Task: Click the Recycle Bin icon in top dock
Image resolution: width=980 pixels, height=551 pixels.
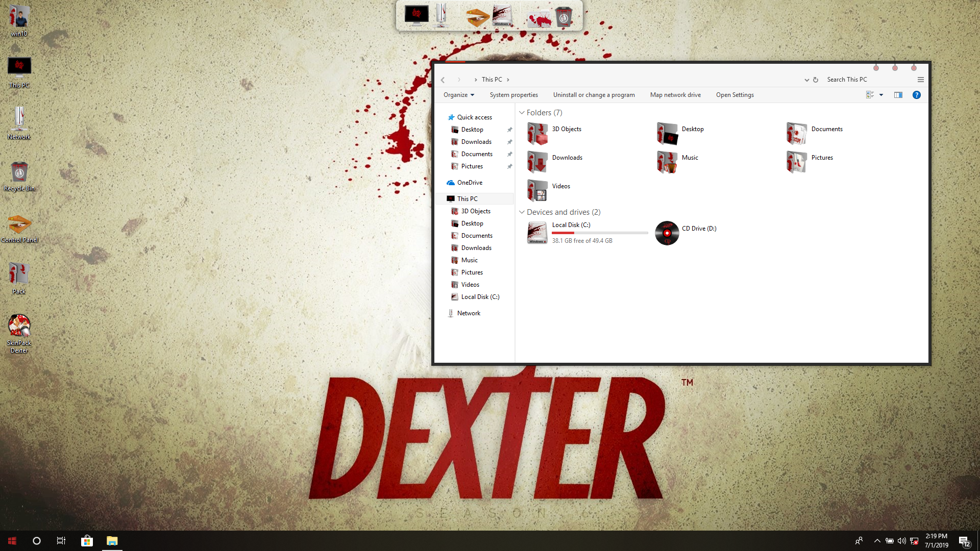Action: [563, 17]
